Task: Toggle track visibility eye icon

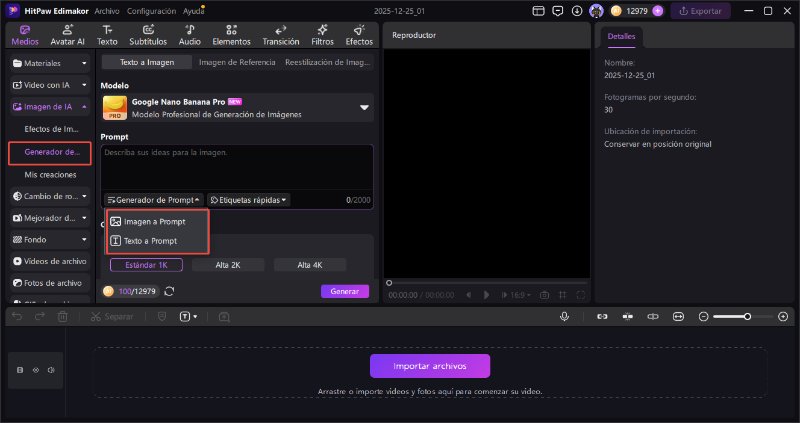Action: (x=36, y=370)
